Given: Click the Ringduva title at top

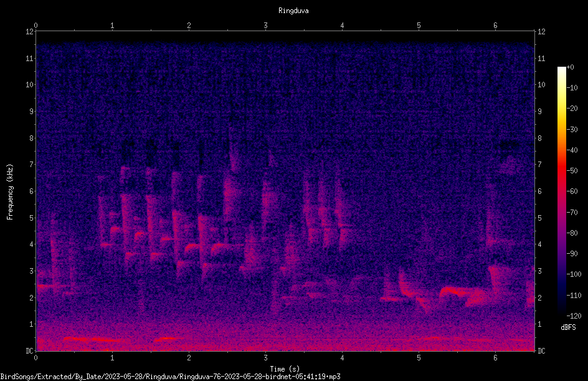Looking at the screenshot, I should [293, 11].
